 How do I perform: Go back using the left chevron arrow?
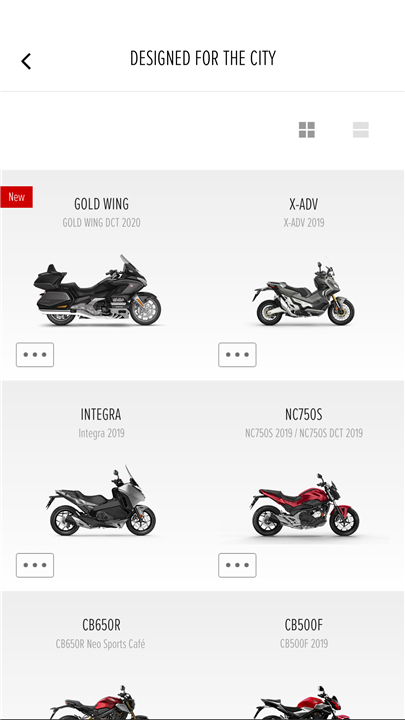click(26, 61)
